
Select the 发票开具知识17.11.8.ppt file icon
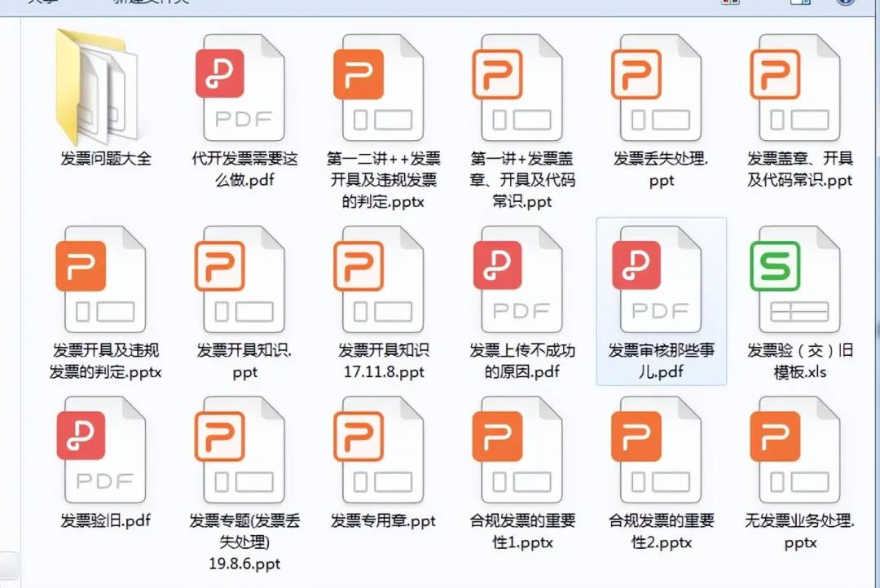coord(379,279)
